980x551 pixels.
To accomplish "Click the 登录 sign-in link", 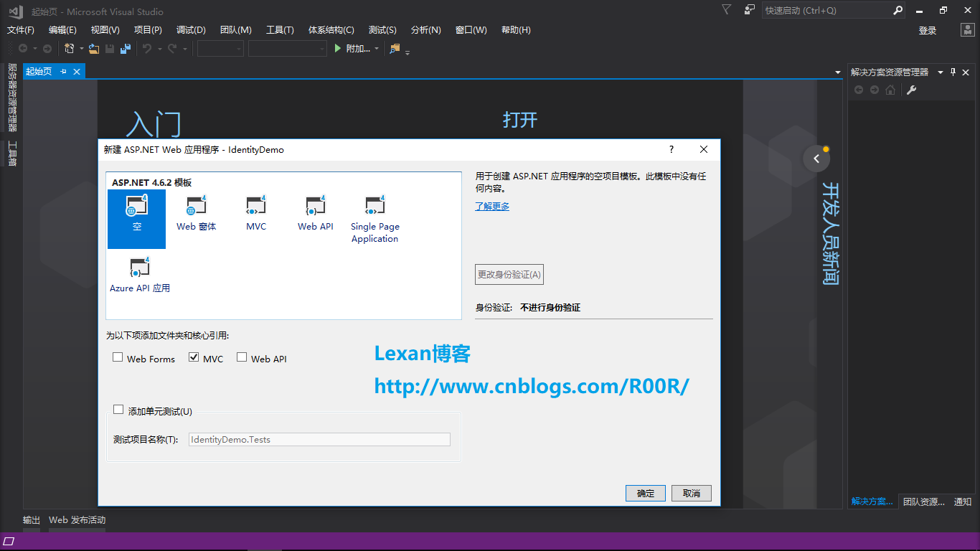I will (928, 30).
